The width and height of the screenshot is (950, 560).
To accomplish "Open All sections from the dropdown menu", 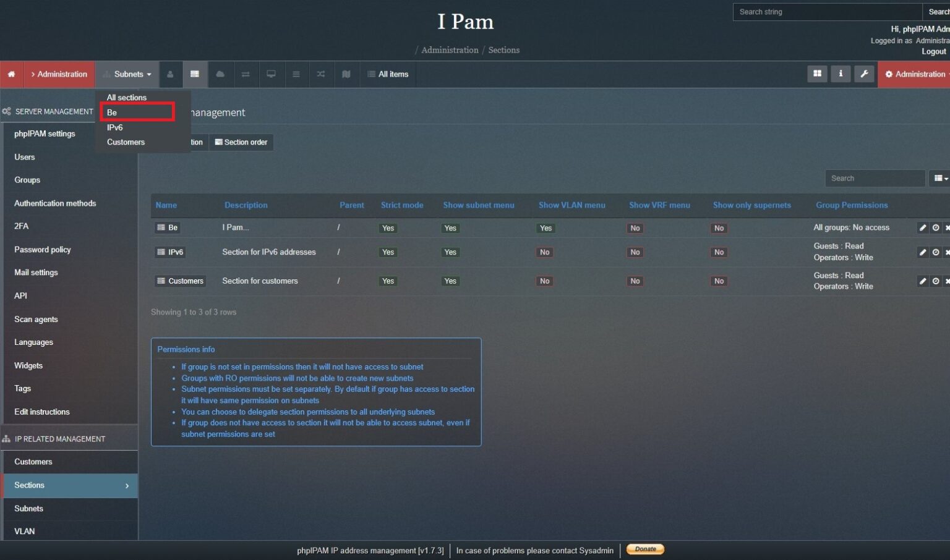I will [126, 97].
